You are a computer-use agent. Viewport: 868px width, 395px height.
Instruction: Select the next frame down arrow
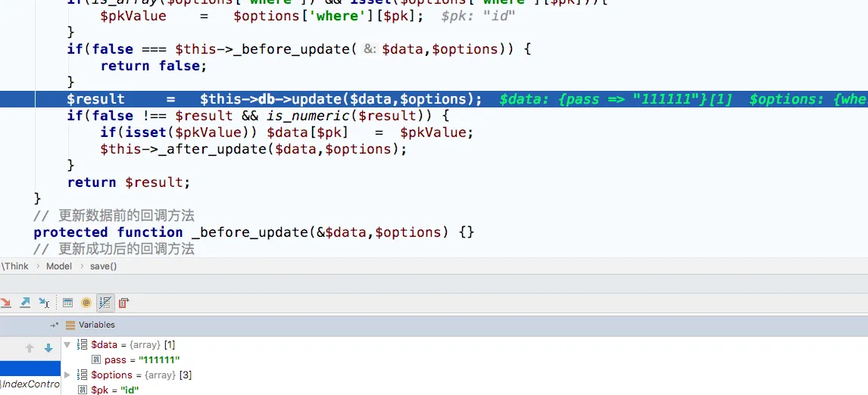click(48, 348)
